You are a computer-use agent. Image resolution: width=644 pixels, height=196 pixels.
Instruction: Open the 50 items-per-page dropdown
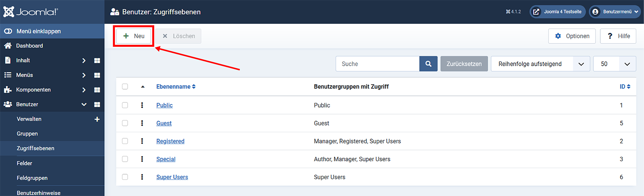[x=614, y=64]
